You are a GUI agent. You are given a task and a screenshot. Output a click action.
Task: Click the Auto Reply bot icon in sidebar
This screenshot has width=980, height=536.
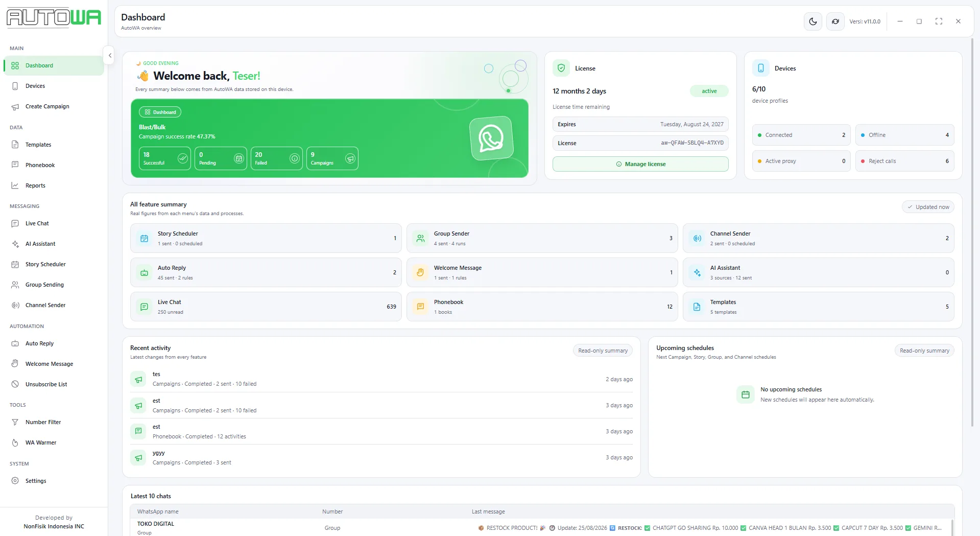(x=15, y=343)
